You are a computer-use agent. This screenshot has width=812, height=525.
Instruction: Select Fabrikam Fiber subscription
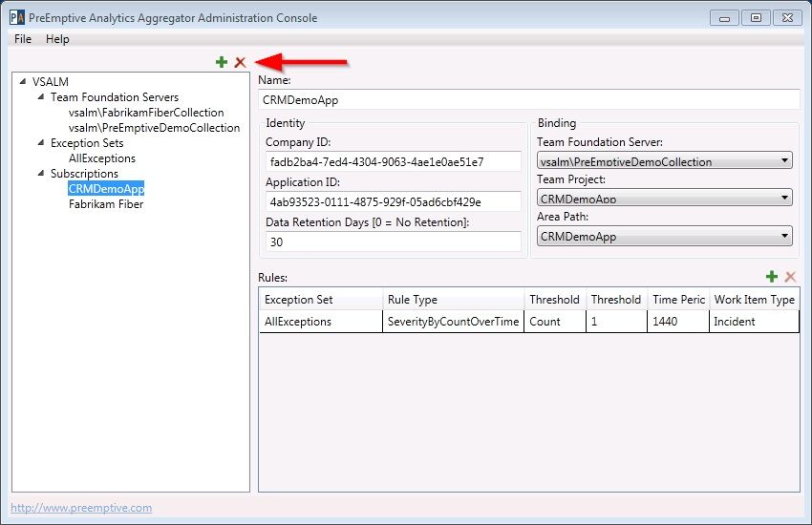[x=106, y=203]
